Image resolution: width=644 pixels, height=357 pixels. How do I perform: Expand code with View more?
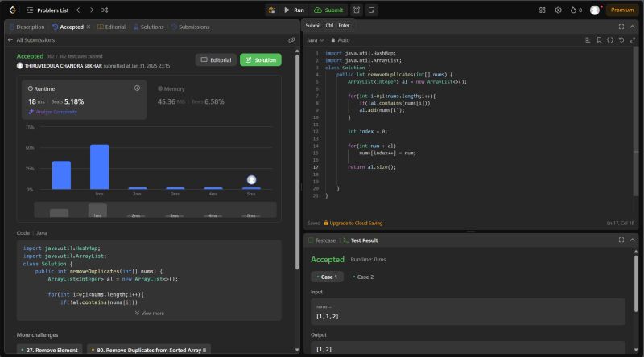coord(149,313)
